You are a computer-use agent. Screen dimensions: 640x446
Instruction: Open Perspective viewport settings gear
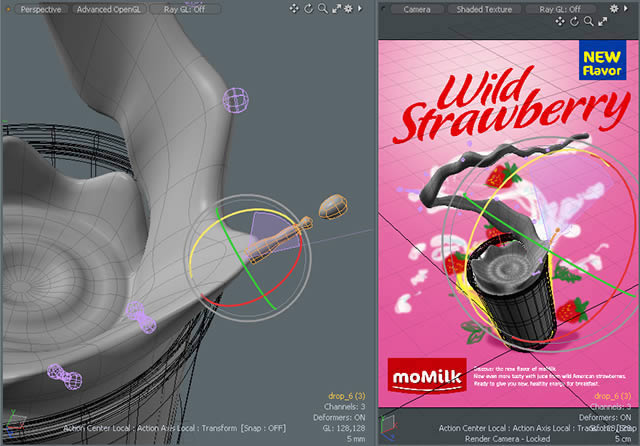coord(348,9)
